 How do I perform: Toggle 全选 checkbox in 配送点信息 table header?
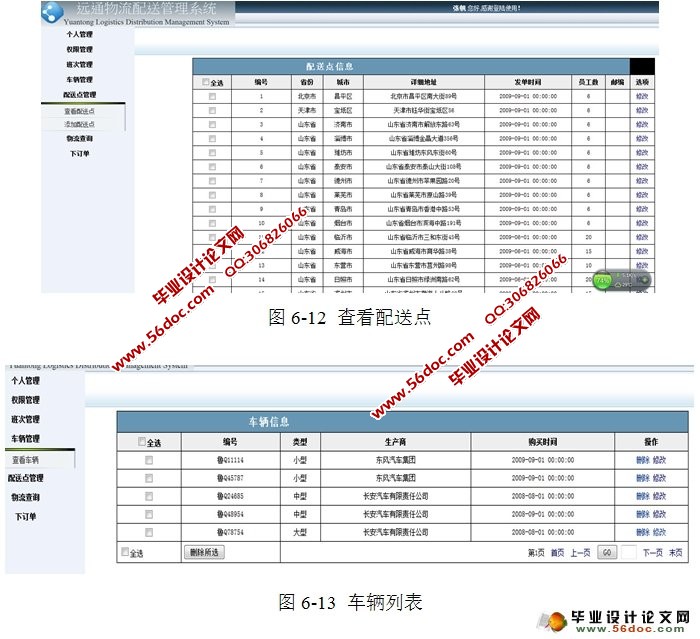(x=207, y=83)
